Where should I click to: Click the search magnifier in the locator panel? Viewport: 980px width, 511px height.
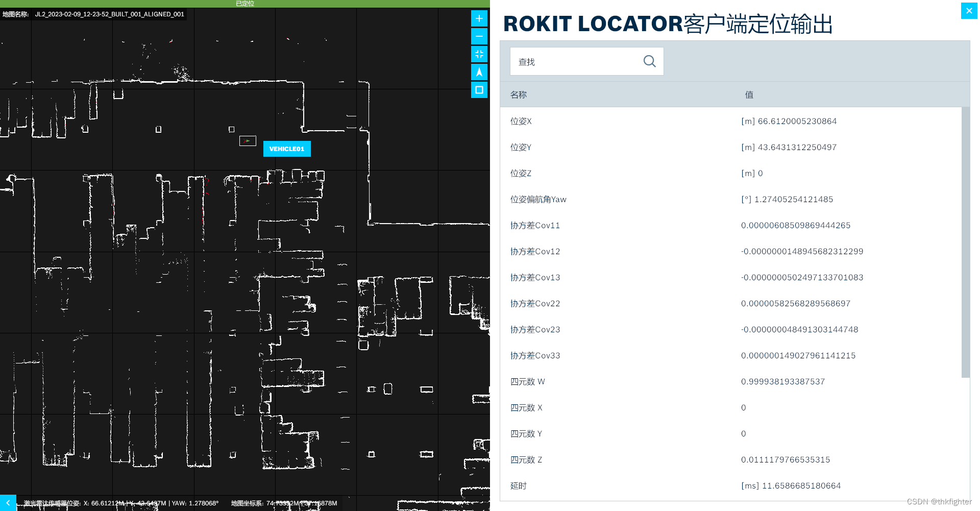click(649, 61)
